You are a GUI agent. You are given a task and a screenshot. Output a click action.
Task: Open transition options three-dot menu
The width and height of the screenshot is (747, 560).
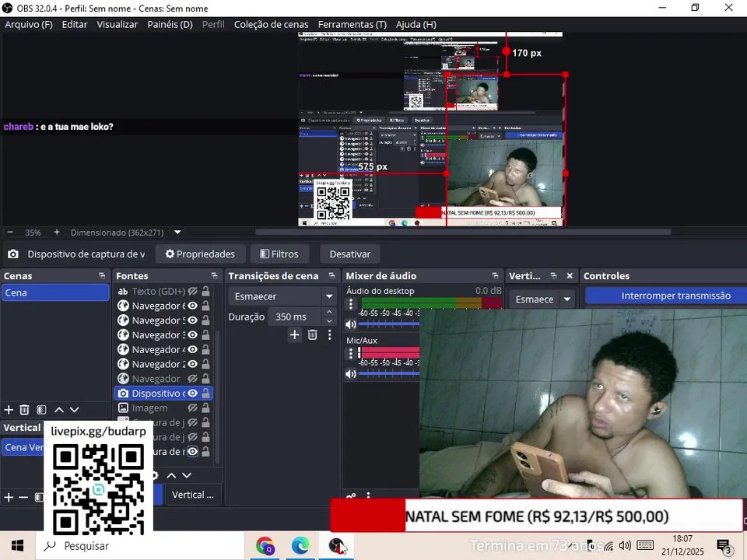pos(330,334)
